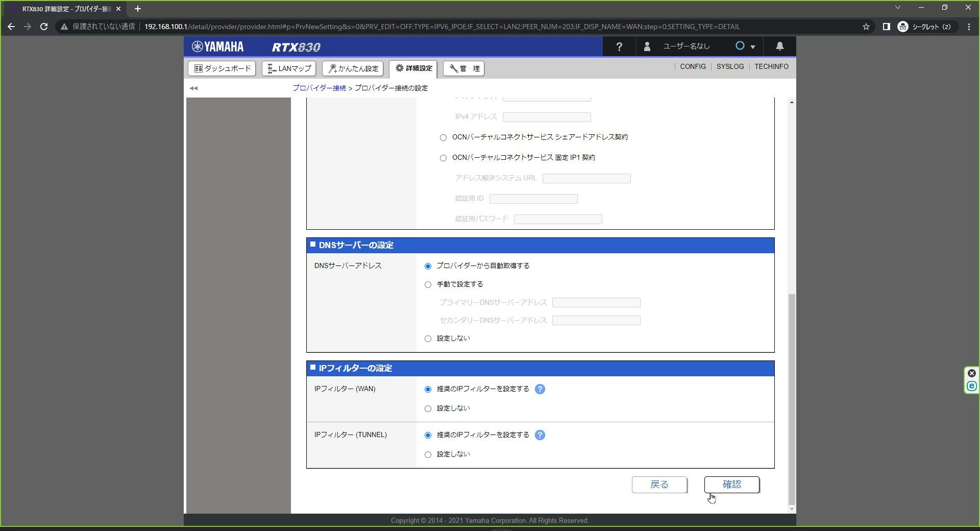Show help for IP filter (TUNNEL)
The width and height of the screenshot is (980, 531).
[540, 435]
